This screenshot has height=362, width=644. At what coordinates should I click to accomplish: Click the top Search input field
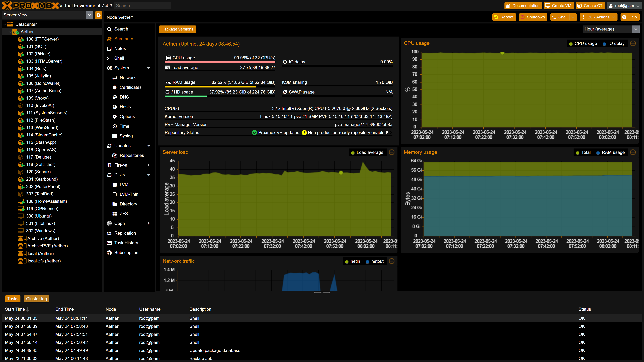(143, 6)
